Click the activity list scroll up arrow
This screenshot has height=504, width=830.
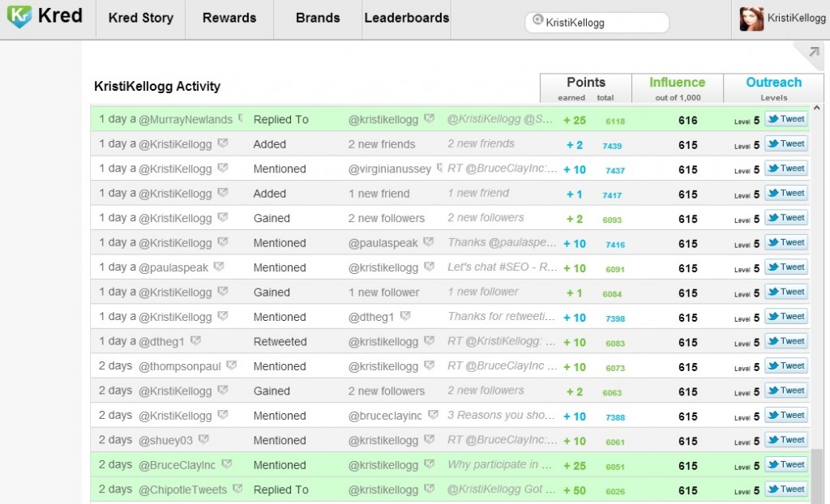[817, 108]
